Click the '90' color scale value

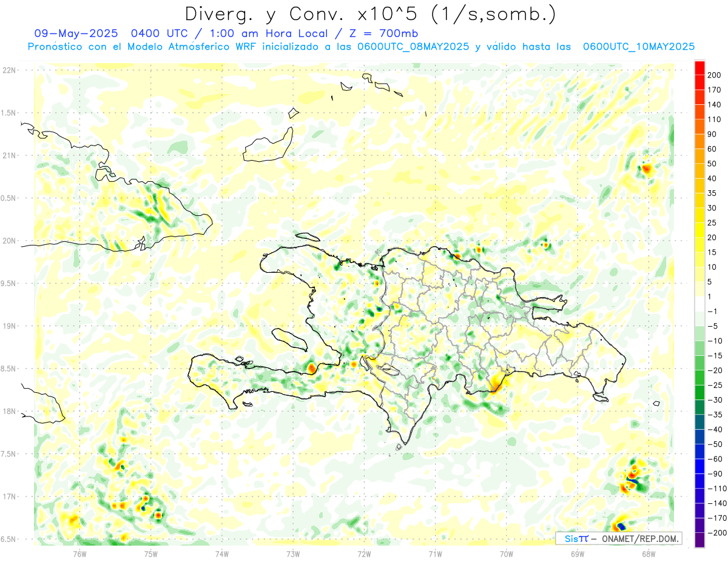[712, 134]
